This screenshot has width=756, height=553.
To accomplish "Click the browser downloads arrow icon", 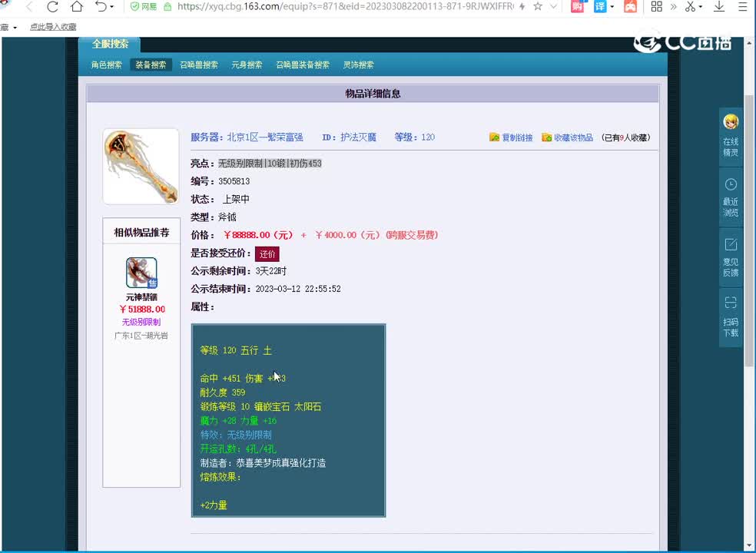I will pyautogui.click(x=719, y=7).
